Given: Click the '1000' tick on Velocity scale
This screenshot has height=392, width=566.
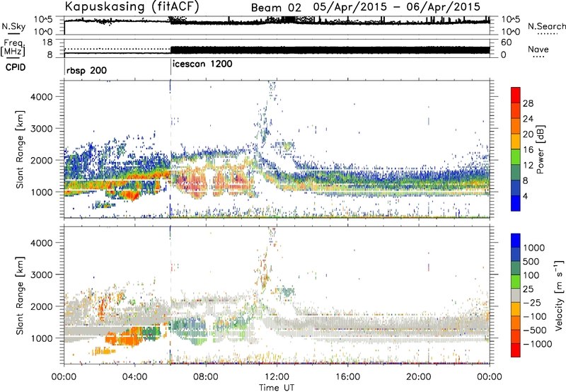Looking at the screenshot, I should click(x=533, y=248).
